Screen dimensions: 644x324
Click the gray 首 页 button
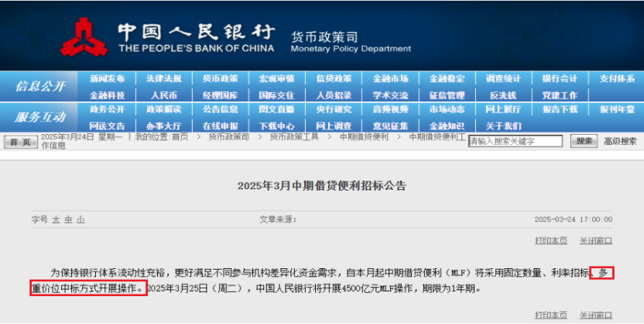click(x=21, y=142)
